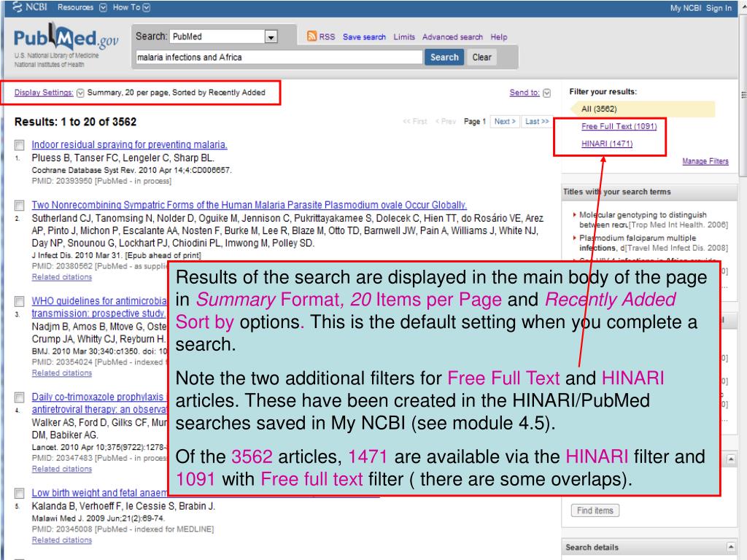Screen dimensions: 747x560
Task: Open the Limits link
Action: [x=404, y=37]
